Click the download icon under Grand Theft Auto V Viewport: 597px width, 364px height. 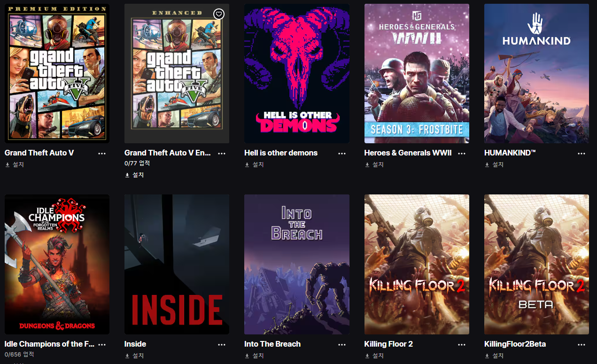[x=8, y=165]
